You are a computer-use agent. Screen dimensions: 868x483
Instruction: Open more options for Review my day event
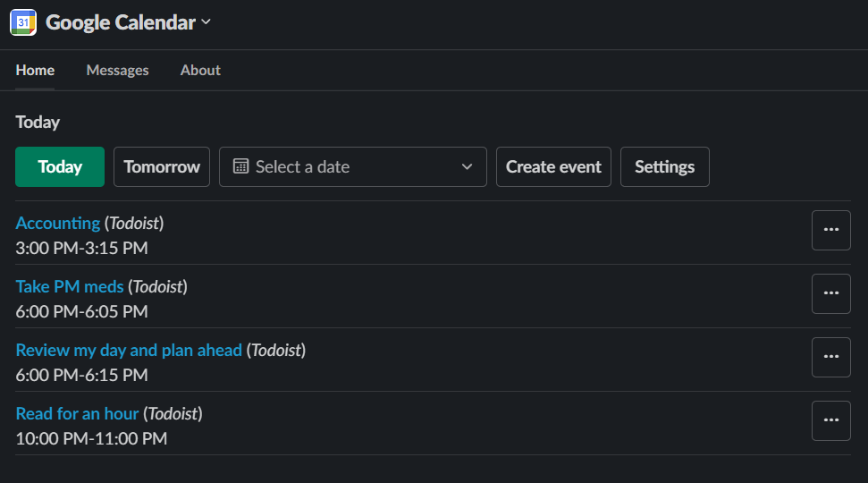click(830, 357)
